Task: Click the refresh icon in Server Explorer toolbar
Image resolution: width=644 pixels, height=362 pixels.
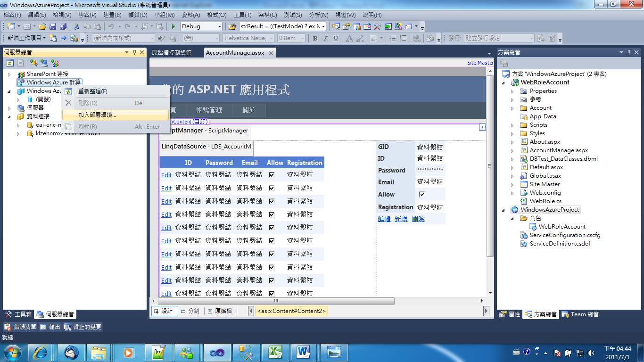Action: pos(10,63)
